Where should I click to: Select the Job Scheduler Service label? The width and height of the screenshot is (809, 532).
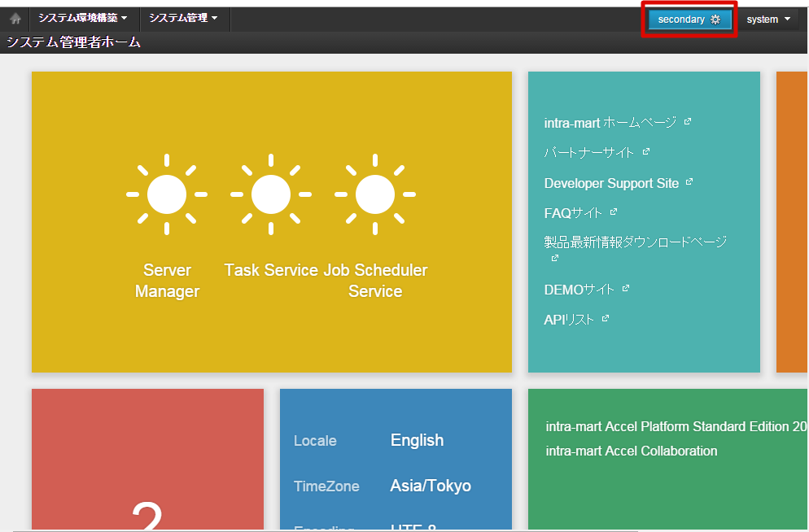click(376, 281)
